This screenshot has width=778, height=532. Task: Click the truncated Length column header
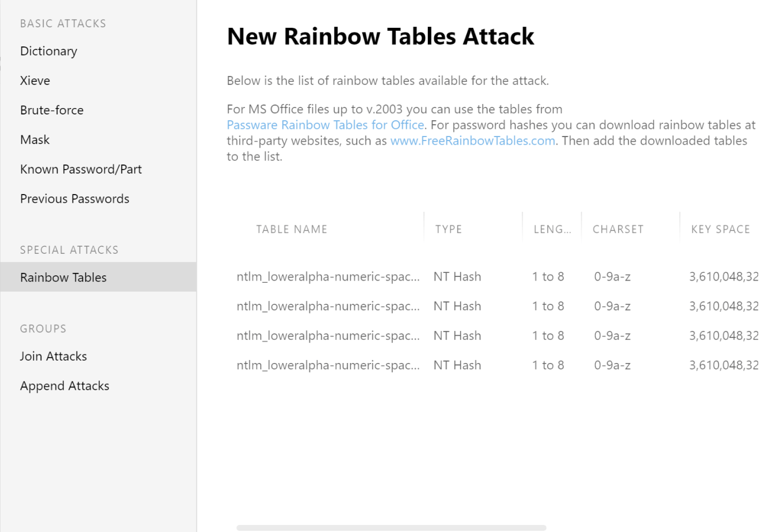(x=552, y=229)
